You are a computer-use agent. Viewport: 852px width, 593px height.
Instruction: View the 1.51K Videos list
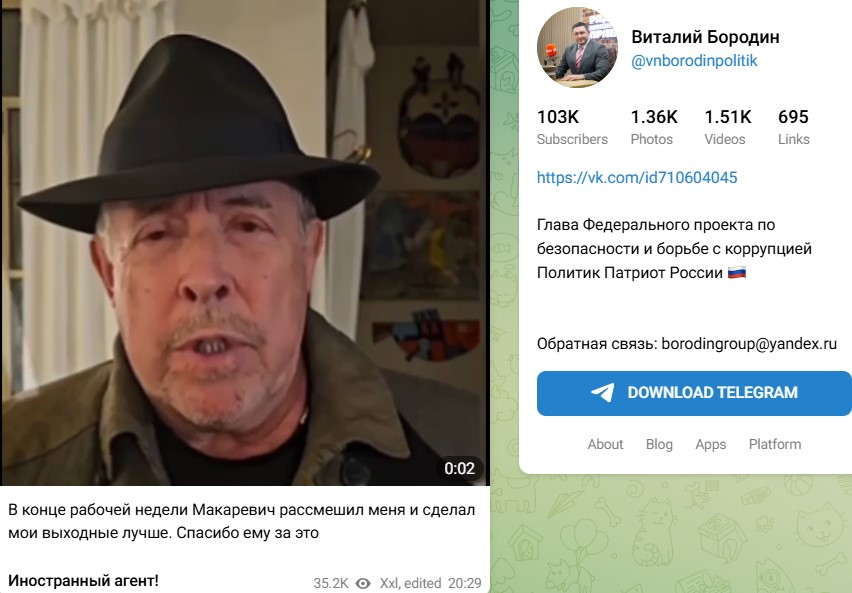click(x=728, y=127)
